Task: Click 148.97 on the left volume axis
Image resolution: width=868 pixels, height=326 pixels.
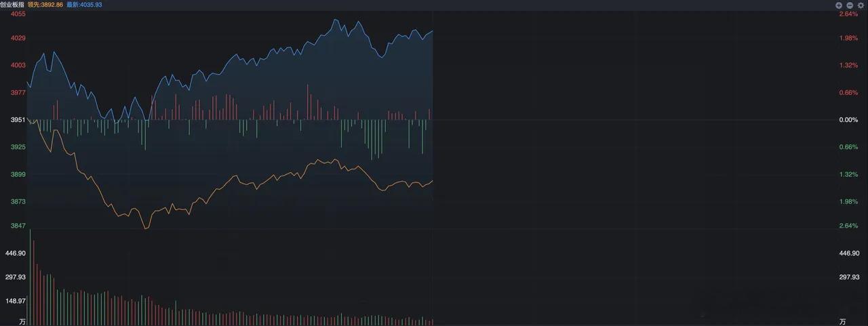Action: tap(15, 301)
